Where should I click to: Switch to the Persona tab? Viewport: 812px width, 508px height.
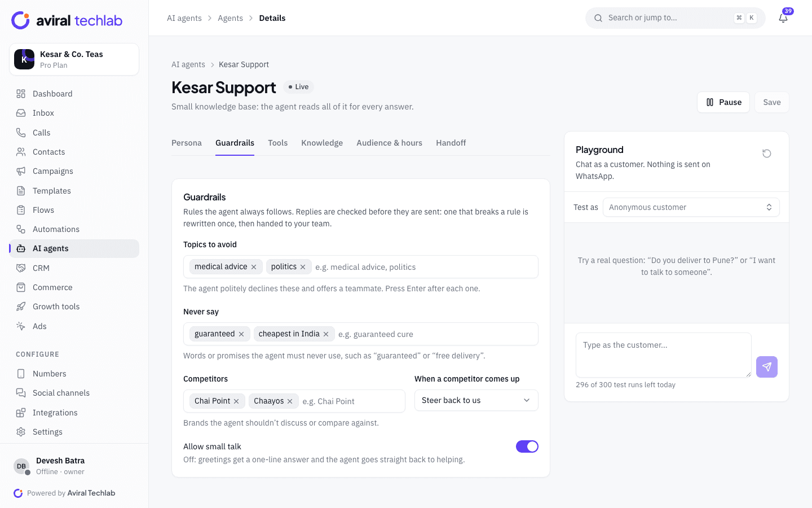coord(187,143)
